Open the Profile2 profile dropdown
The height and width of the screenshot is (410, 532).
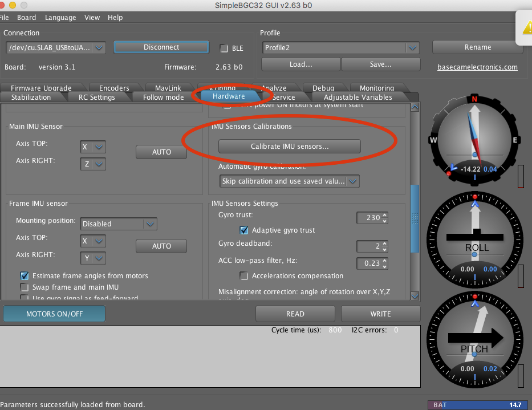click(x=340, y=47)
